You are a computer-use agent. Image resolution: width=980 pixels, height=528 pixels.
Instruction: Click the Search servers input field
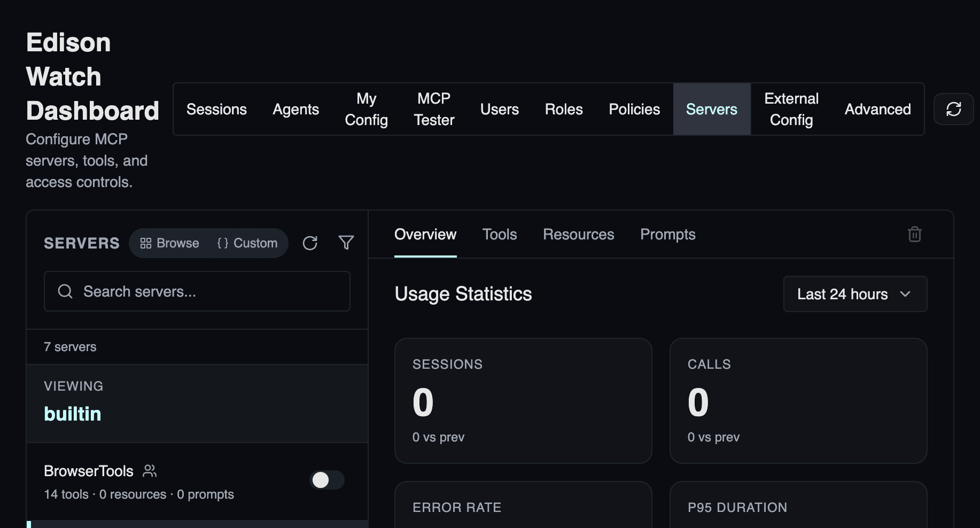(197, 291)
